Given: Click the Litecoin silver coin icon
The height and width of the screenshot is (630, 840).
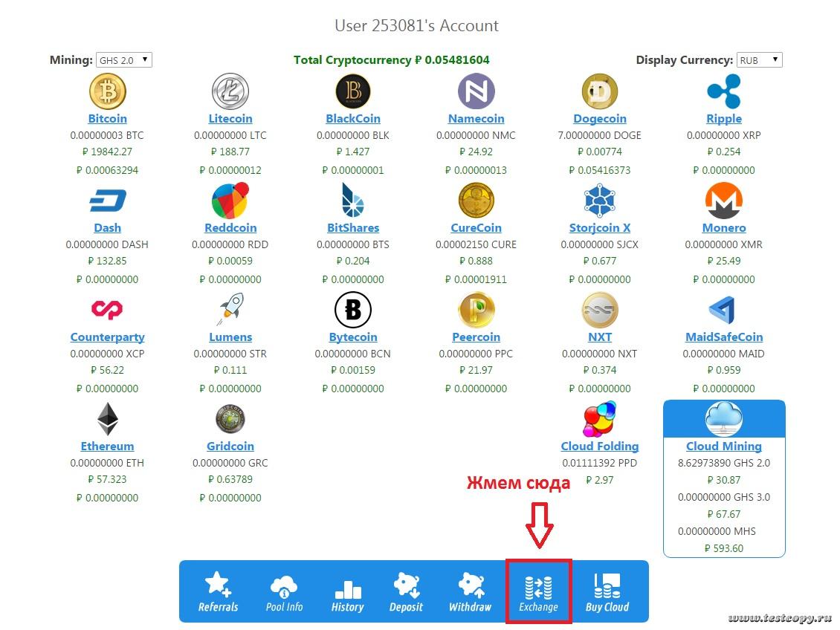Looking at the screenshot, I should [230, 91].
